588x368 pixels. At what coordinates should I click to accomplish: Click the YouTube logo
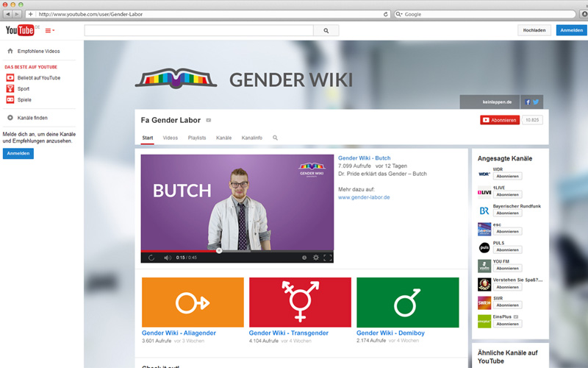20,30
